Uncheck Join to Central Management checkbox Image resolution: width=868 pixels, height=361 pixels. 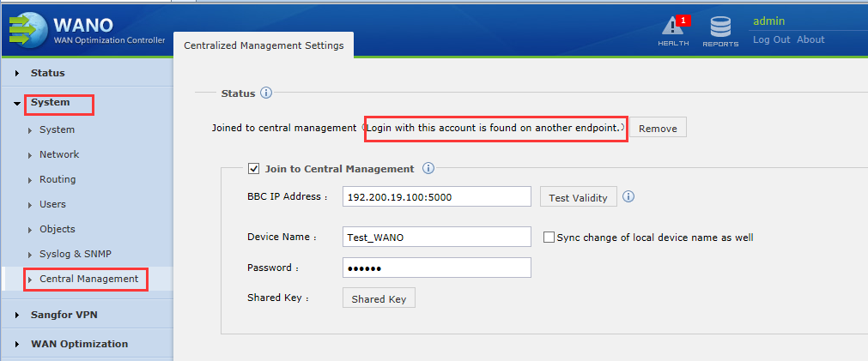[253, 169]
